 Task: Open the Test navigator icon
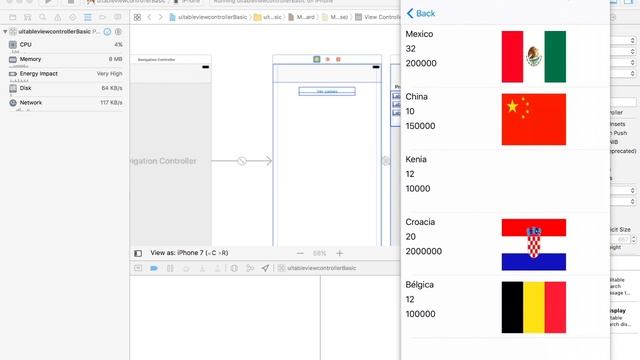point(73,17)
